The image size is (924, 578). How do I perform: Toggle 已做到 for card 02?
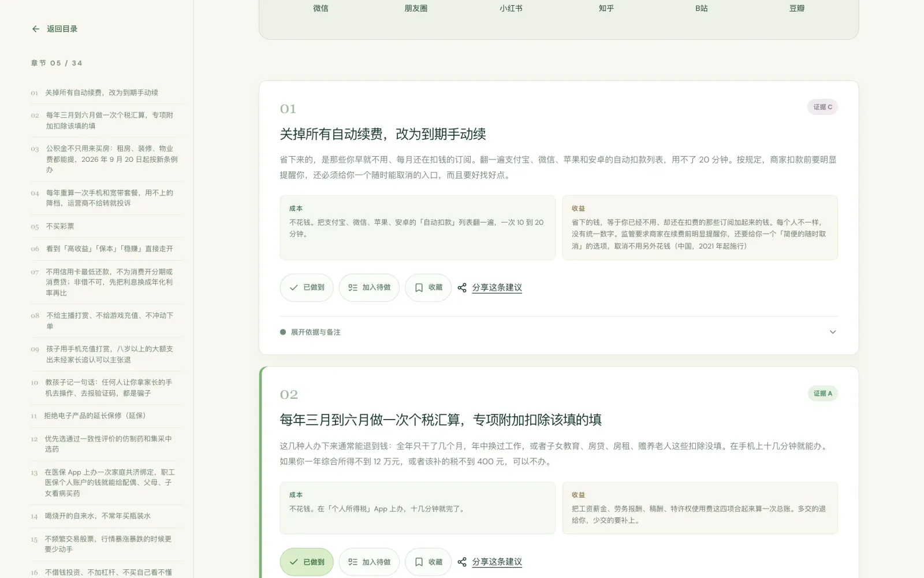point(307,562)
